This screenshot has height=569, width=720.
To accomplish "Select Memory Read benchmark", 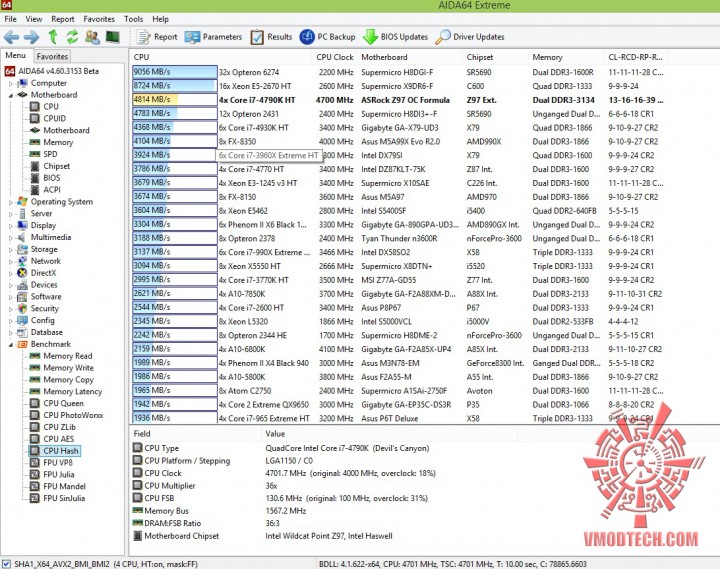I will (x=61, y=356).
